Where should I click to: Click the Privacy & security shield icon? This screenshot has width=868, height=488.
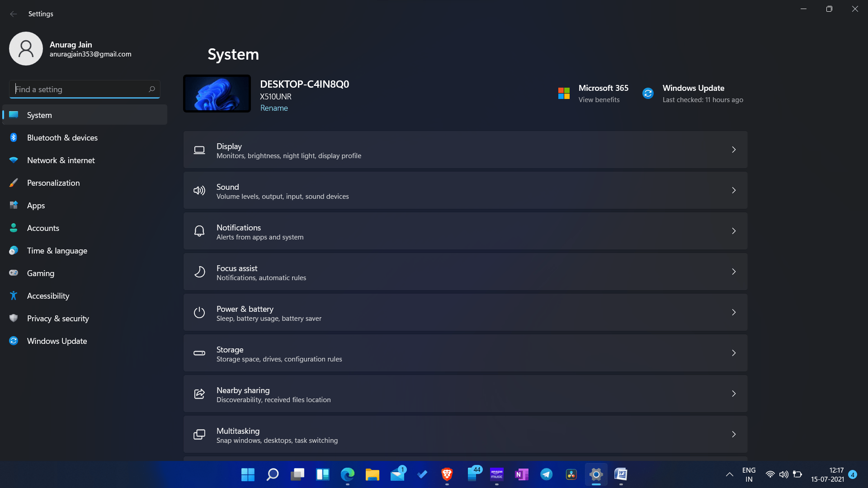(x=14, y=319)
